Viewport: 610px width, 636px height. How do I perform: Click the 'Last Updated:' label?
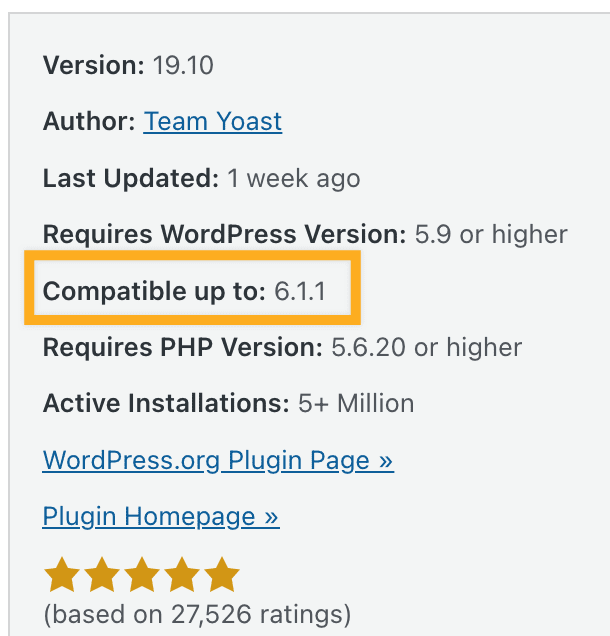point(131,179)
